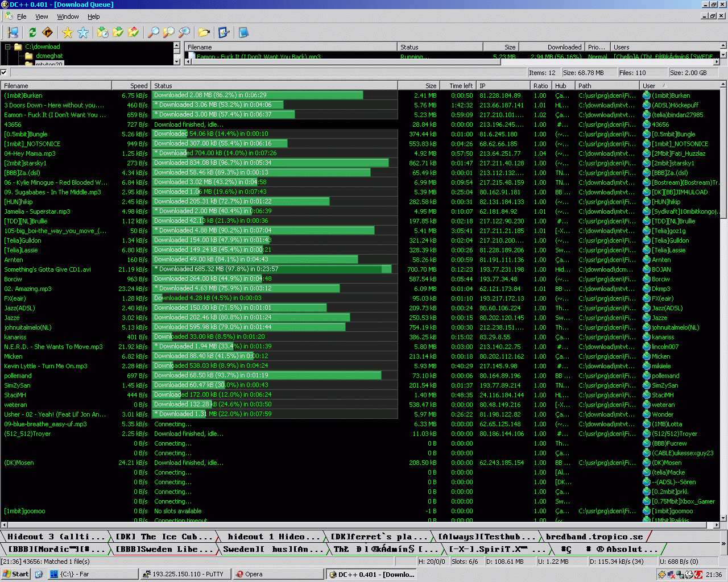This screenshot has height=582, width=728.
Task: Click the green Reconnect arrows icon
Action: click(32, 32)
